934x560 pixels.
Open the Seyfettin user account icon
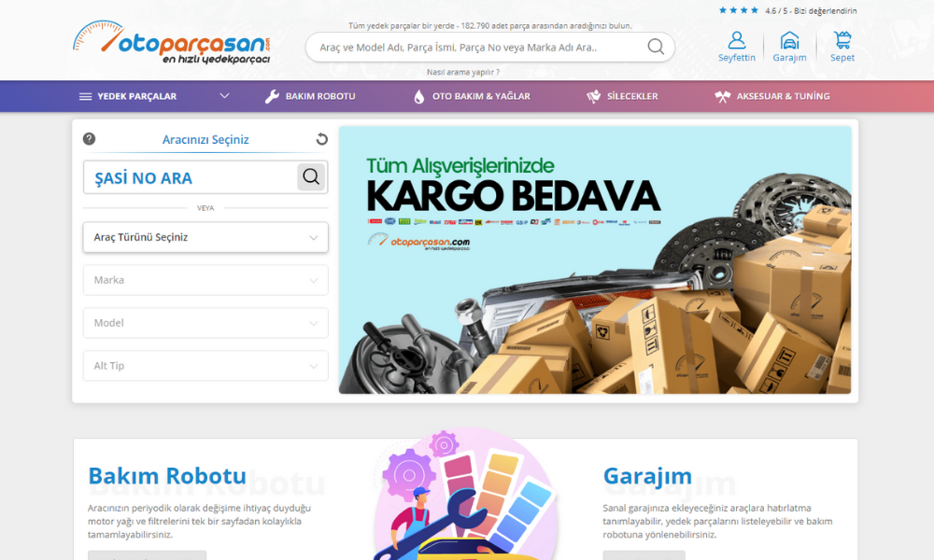click(x=736, y=41)
